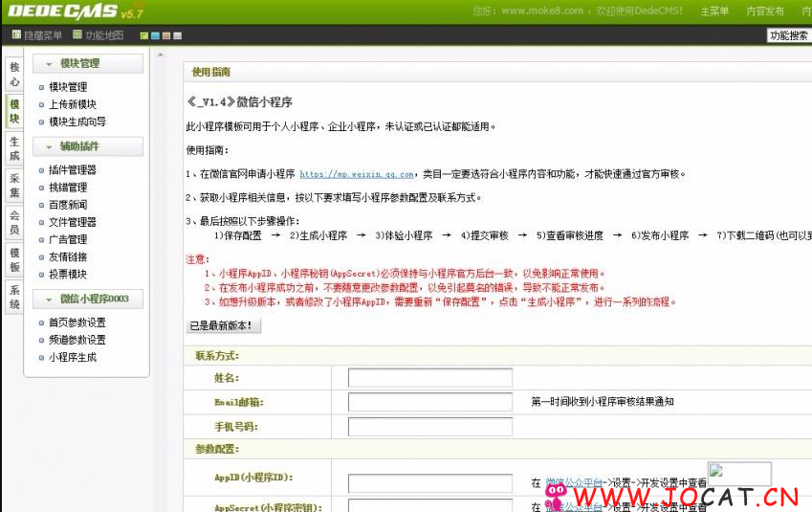Focus the 姓名 input field
812x512 pixels.
point(430,378)
